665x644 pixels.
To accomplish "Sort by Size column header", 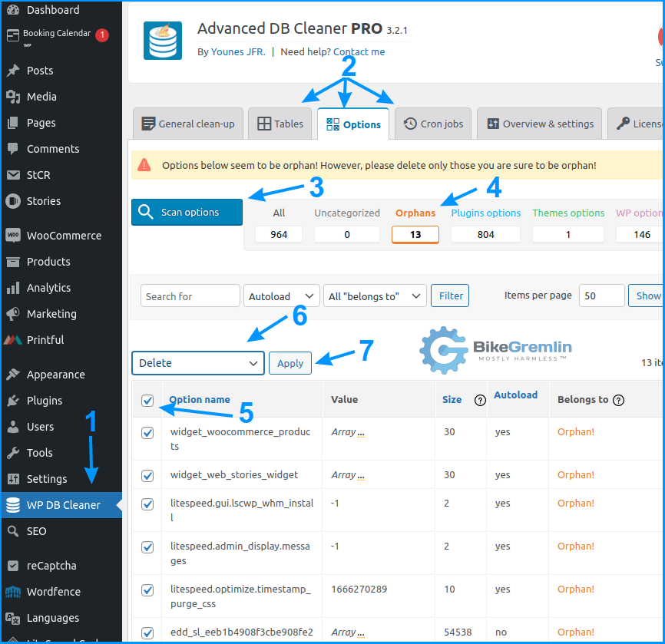I will pos(452,399).
